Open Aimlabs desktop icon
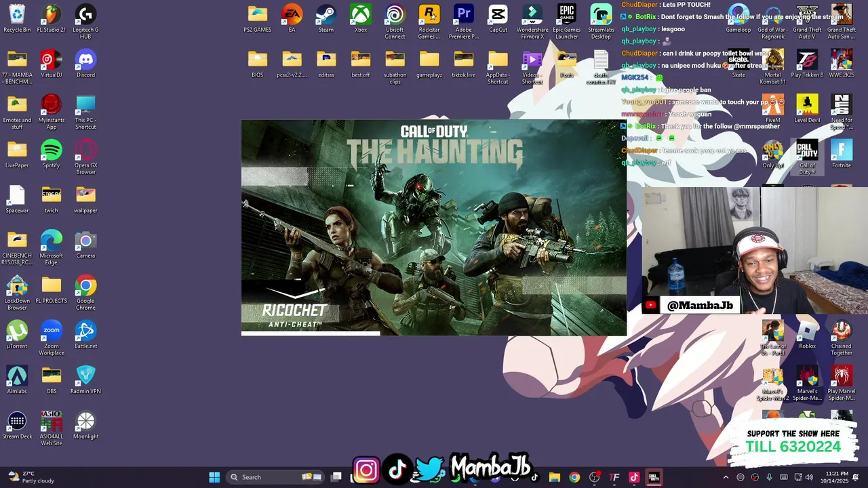The height and width of the screenshot is (488, 868). pyautogui.click(x=17, y=380)
